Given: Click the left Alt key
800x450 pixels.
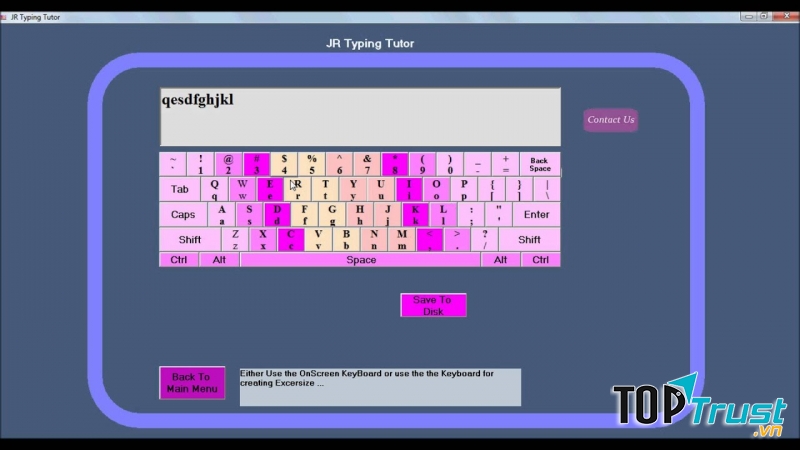Looking at the screenshot, I should pos(219,260).
